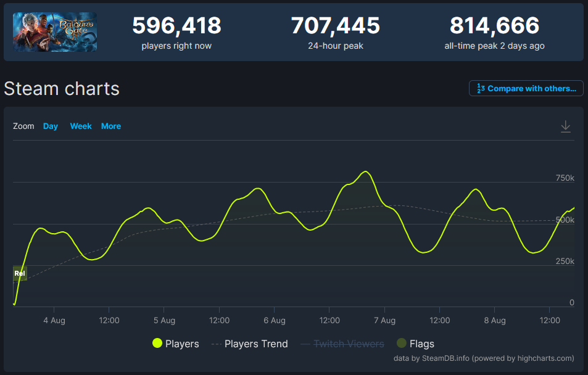The image size is (588, 375).
Task: Click the Rel release flag marker
Action: point(20,273)
